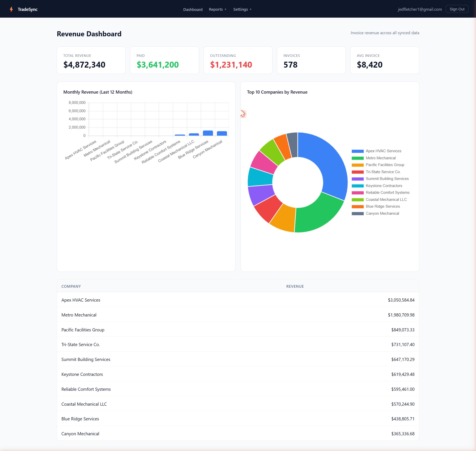Click Tri-State Service Co. in the table
This screenshot has height=451, width=476.
pyautogui.click(x=81, y=345)
